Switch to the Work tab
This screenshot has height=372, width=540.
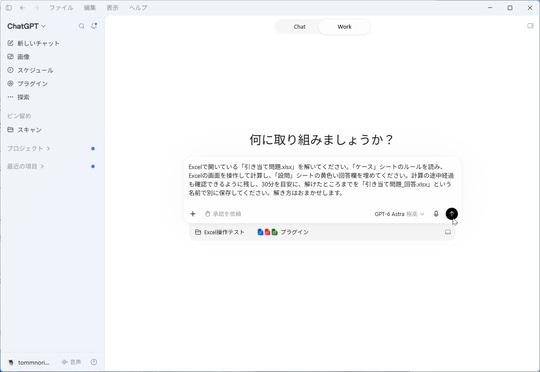344,27
